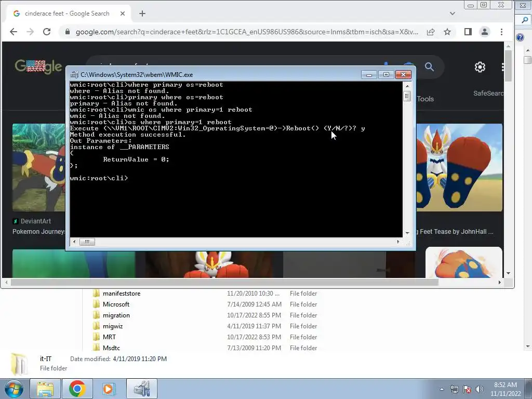532x399 pixels.
Task: Select the migration folder
Action: point(116,315)
